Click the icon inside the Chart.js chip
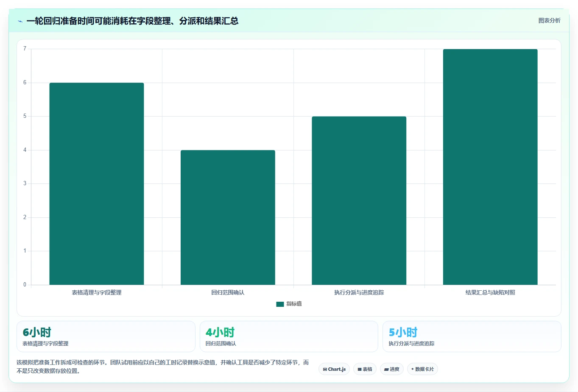The height and width of the screenshot is (392, 578). tap(325, 370)
